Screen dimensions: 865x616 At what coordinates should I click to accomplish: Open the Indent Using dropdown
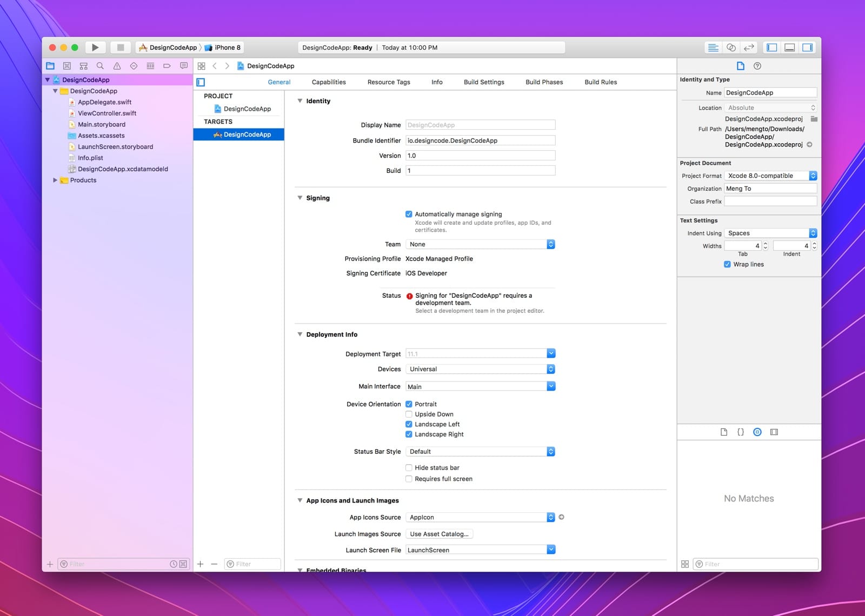click(x=770, y=233)
